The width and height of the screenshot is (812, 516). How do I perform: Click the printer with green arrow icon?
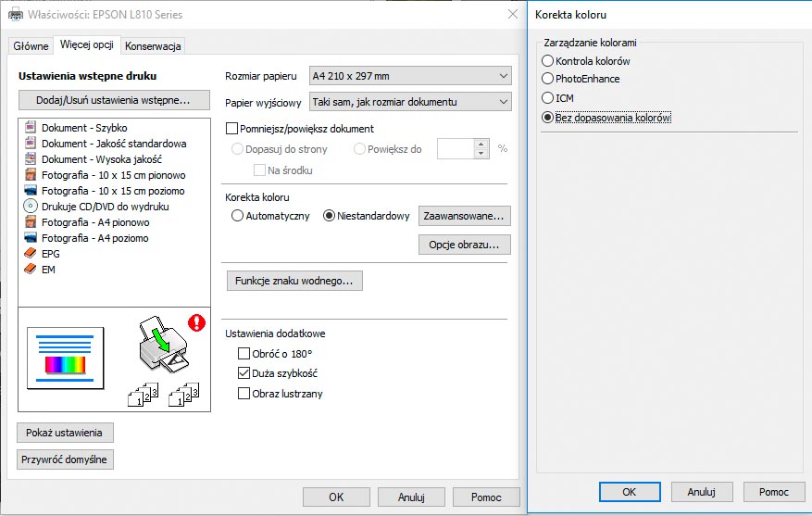[x=163, y=344]
